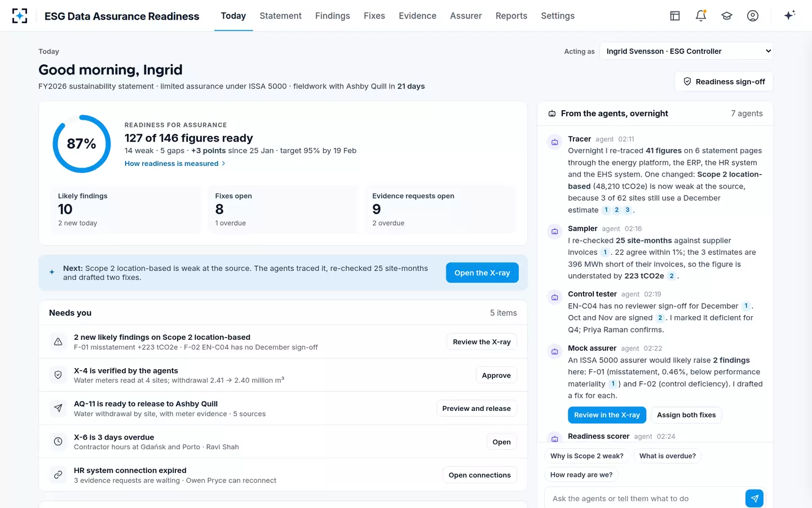This screenshot has width=812, height=508.
Task: Open the graduation cap learning icon
Action: click(727, 16)
